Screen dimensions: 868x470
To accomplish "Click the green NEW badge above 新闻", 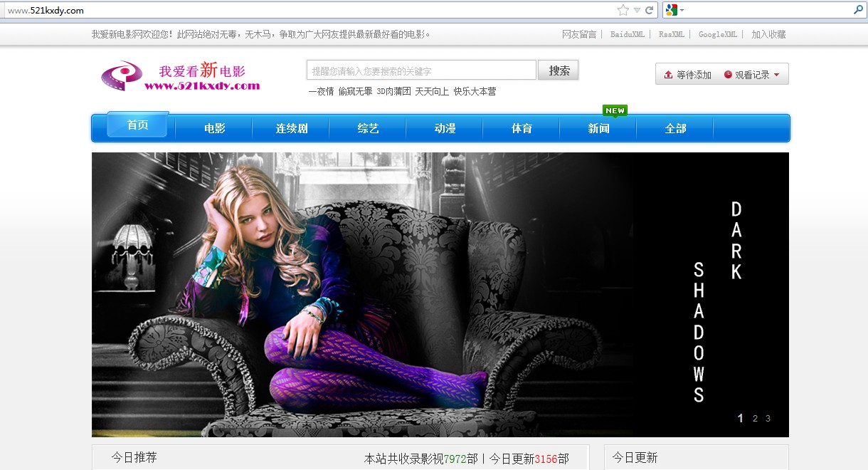I will [x=615, y=110].
